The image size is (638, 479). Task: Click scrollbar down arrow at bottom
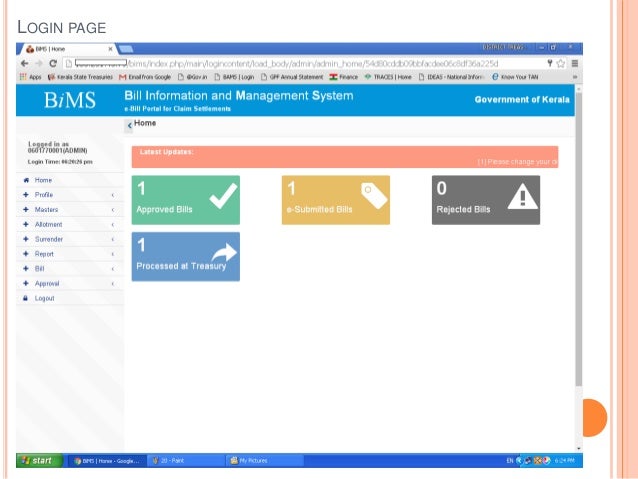coord(579,448)
